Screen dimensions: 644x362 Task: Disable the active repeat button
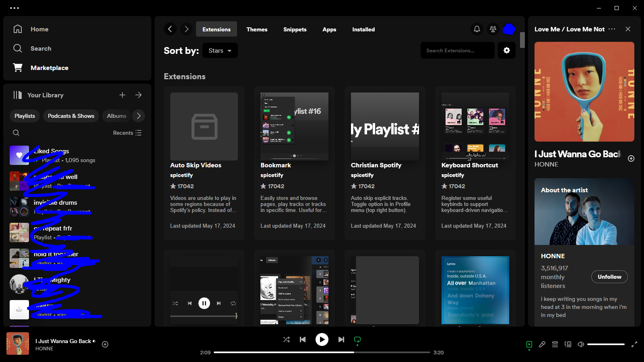click(357, 339)
